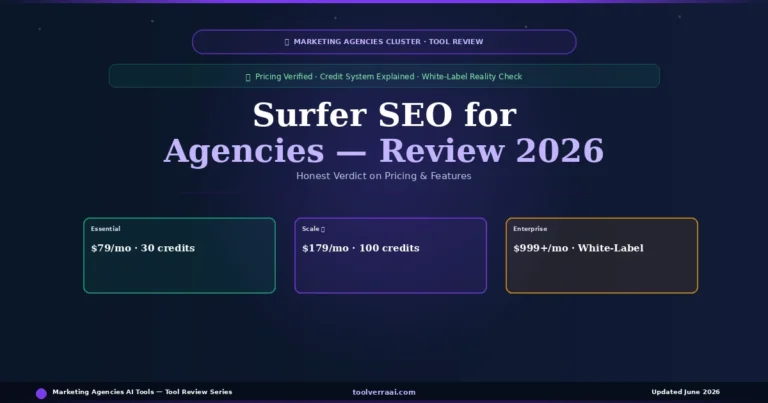Select the Essential $79/mo pricing card
Image resolution: width=768 pixels, height=403 pixels.
point(179,256)
